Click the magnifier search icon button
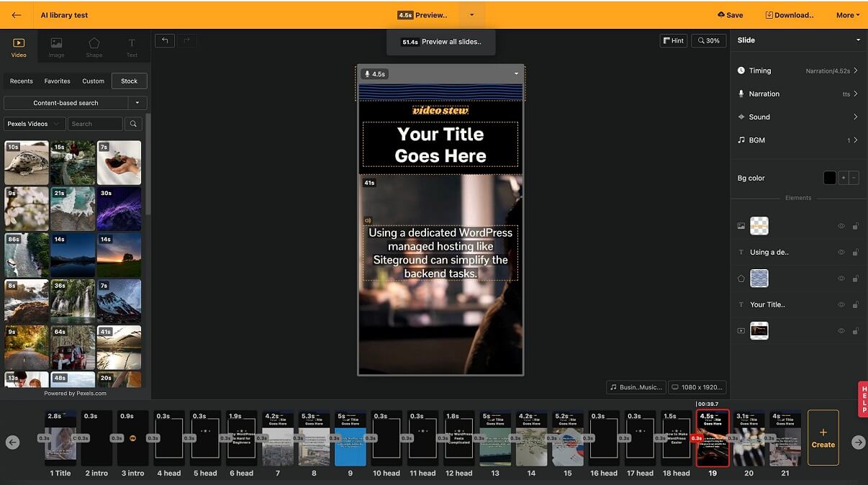The height and width of the screenshot is (485, 868). click(x=133, y=124)
